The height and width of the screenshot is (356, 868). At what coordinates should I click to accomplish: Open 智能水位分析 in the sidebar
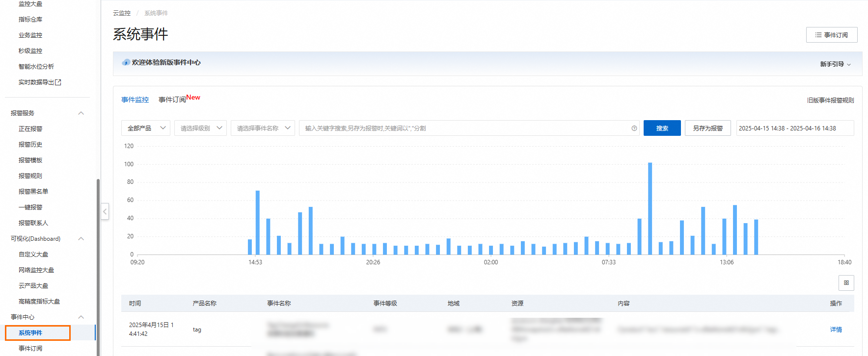coord(36,67)
